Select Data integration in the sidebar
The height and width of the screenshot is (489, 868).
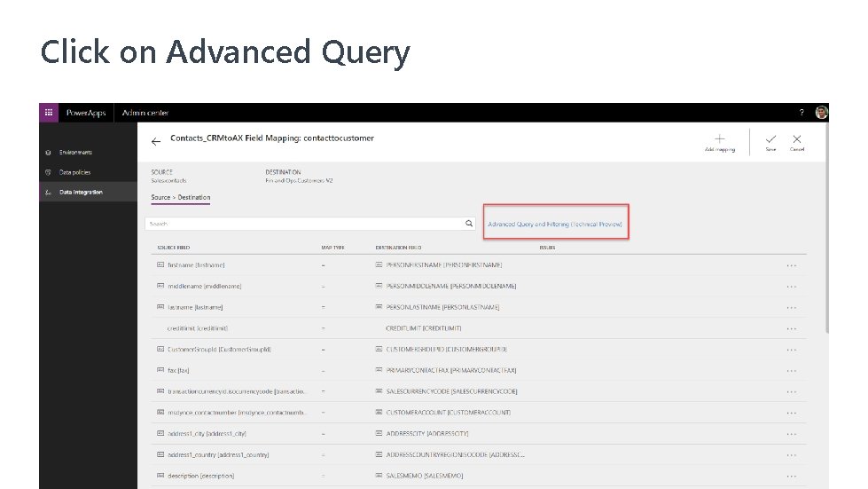click(81, 193)
